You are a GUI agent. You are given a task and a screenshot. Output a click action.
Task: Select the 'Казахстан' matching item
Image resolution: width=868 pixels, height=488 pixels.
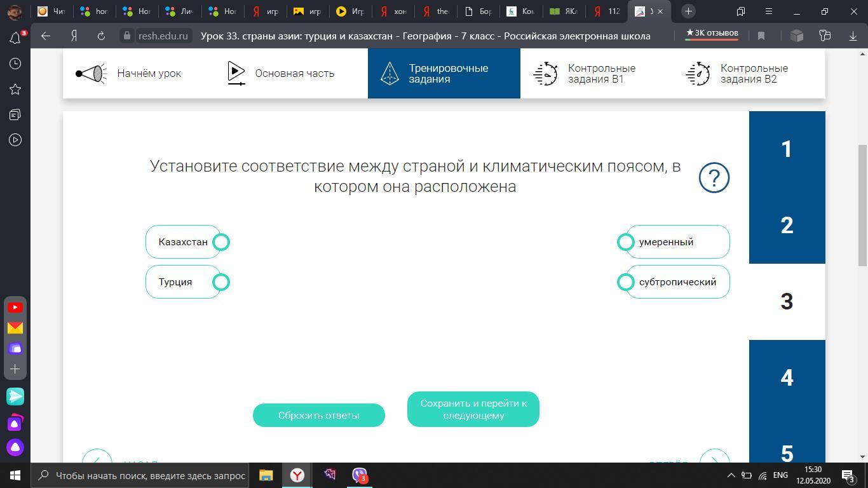pyautogui.click(x=183, y=242)
